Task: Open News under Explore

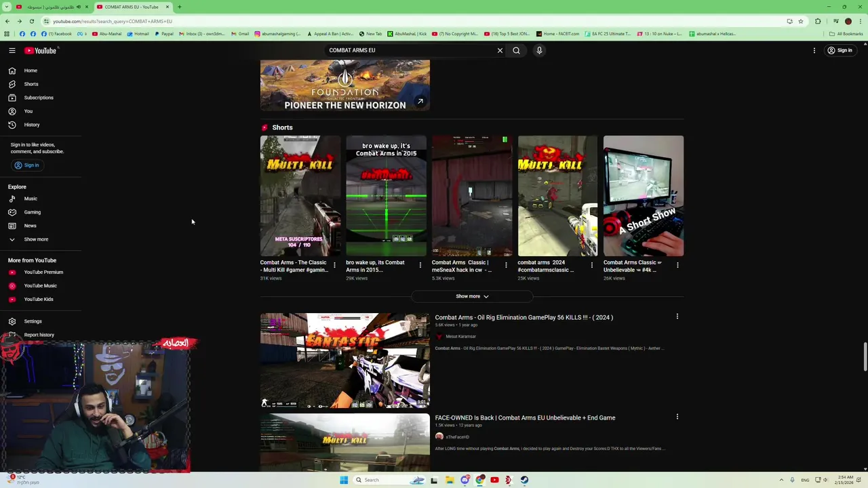Action: pyautogui.click(x=30, y=226)
